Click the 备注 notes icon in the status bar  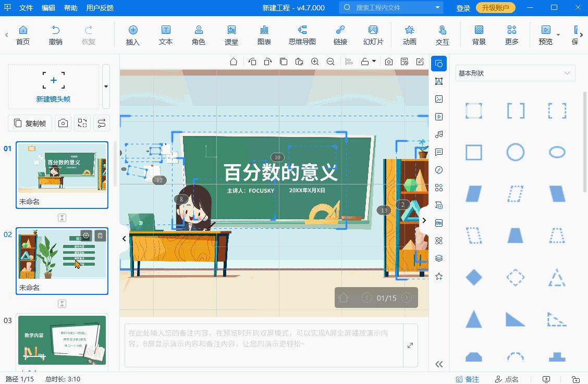468,379
